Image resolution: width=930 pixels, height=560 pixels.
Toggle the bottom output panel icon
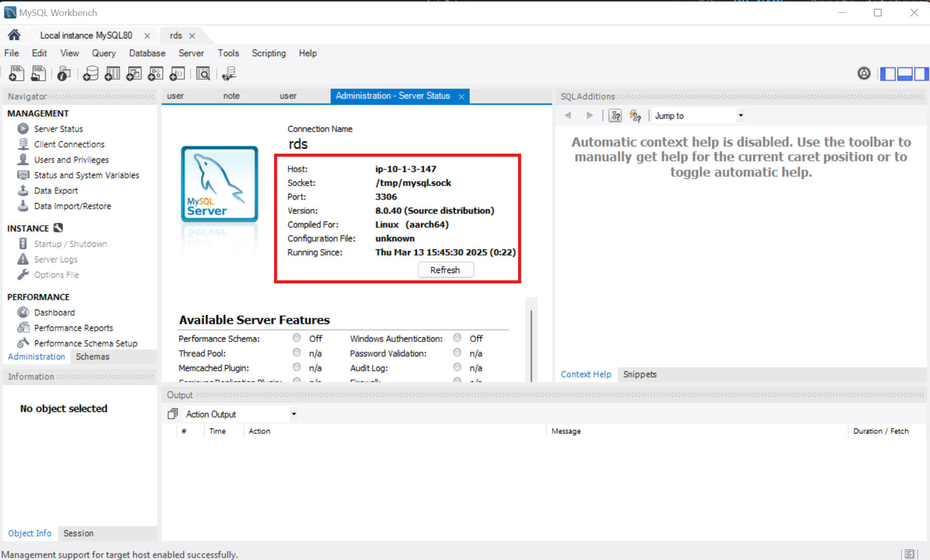click(x=905, y=74)
